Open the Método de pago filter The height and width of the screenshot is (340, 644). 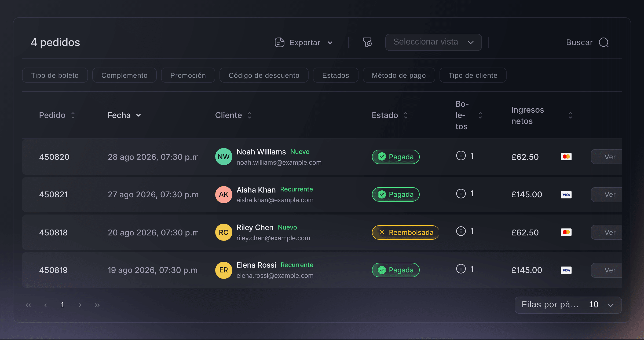[x=399, y=75]
